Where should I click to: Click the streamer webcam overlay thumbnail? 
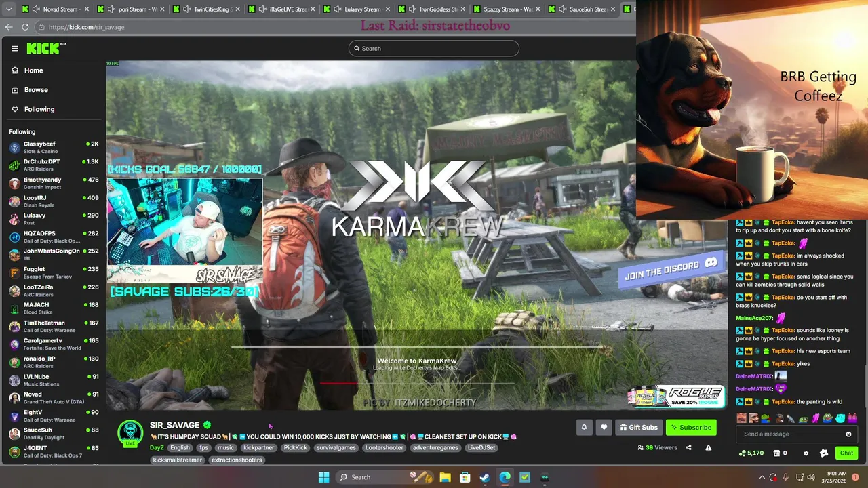tap(184, 221)
